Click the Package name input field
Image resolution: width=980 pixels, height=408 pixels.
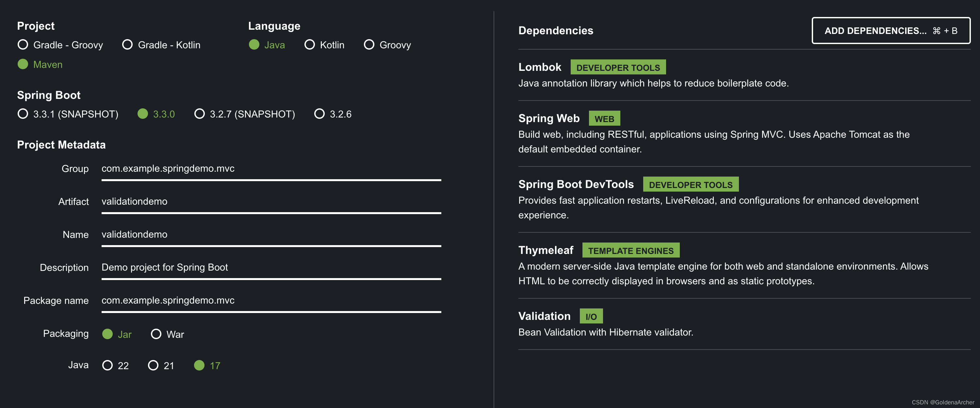271,302
